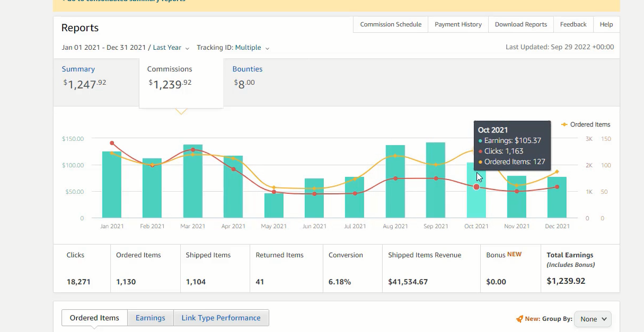Click the yellow ordered items point for Dec 2021
This screenshot has height=332, width=644.
point(557,172)
